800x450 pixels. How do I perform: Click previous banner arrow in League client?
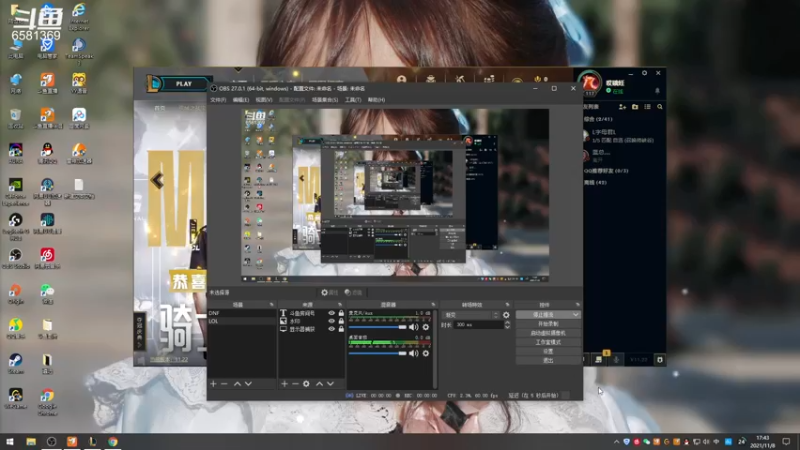(157, 180)
